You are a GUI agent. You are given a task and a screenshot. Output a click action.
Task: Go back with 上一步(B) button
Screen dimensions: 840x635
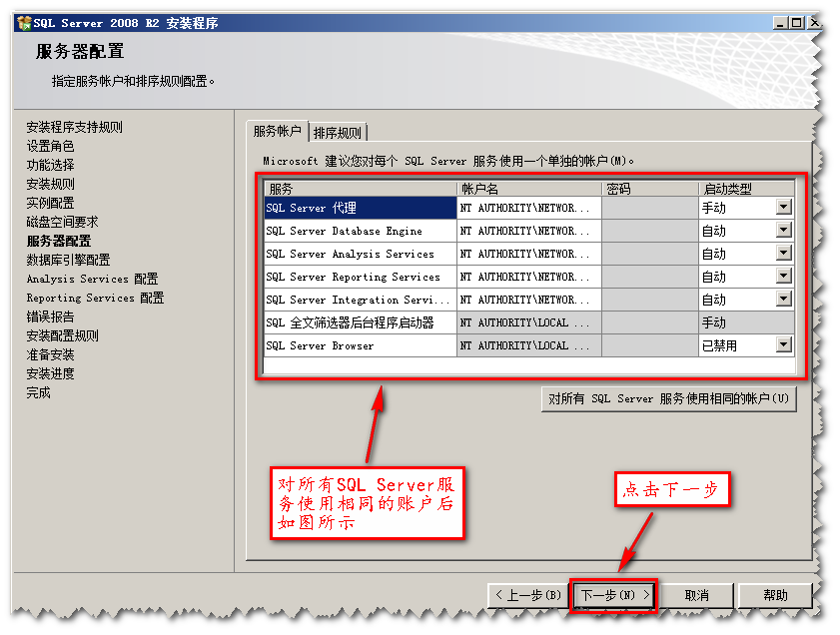(x=528, y=595)
